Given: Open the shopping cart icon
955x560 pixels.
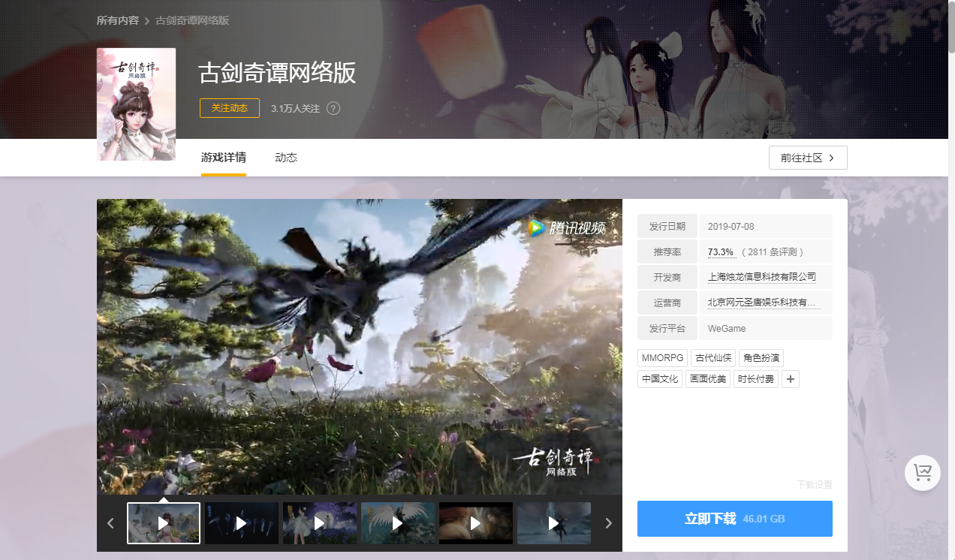Looking at the screenshot, I should pyautogui.click(x=923, y=473).
